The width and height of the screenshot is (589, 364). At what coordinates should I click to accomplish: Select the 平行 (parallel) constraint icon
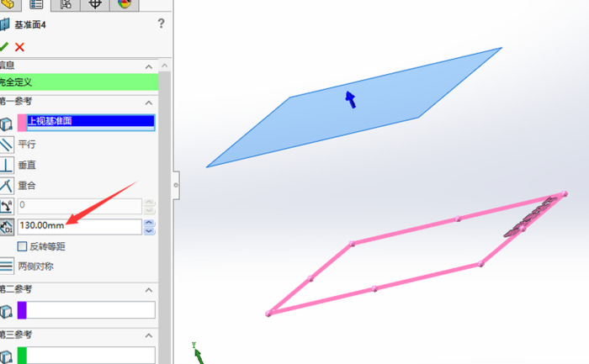pos(7,144)
